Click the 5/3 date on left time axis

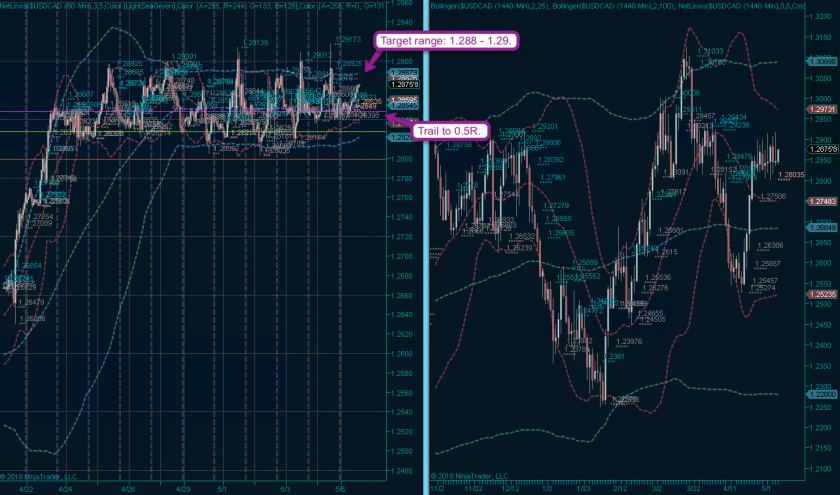coord(284,489)
